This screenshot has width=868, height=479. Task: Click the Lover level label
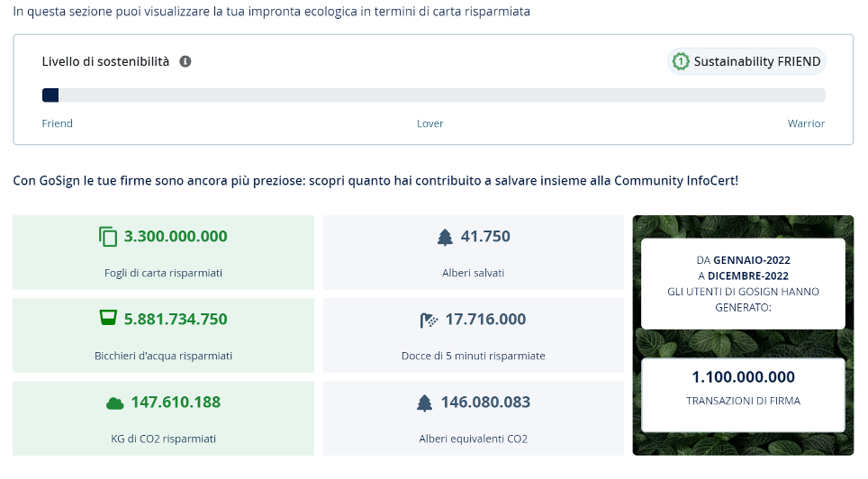click(x=430, y=123)
